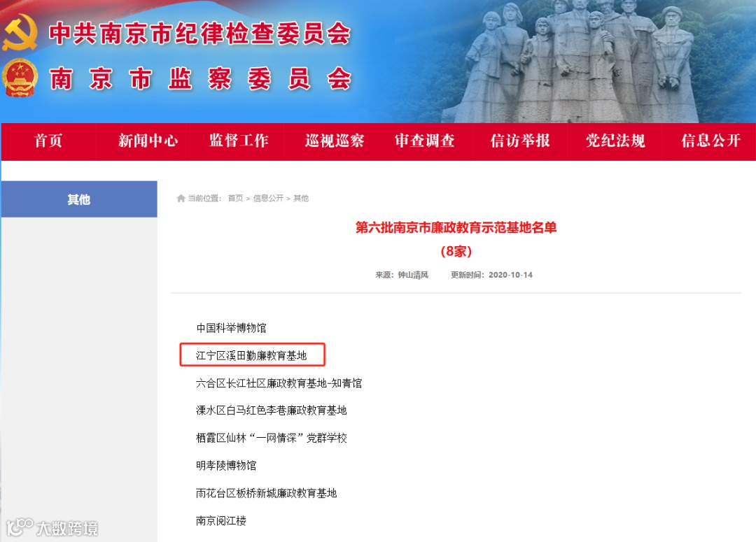The height and width of the screenshot is (542, 756).
Task: Select the 其他 sidebar tab
Action: click(x=79, y=199)
